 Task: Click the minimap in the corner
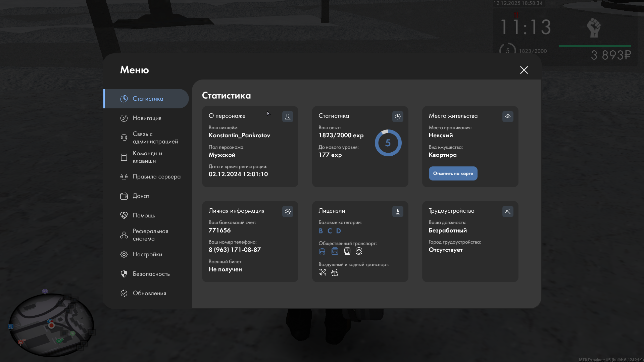pyautogui.click(x=51, y=324)
